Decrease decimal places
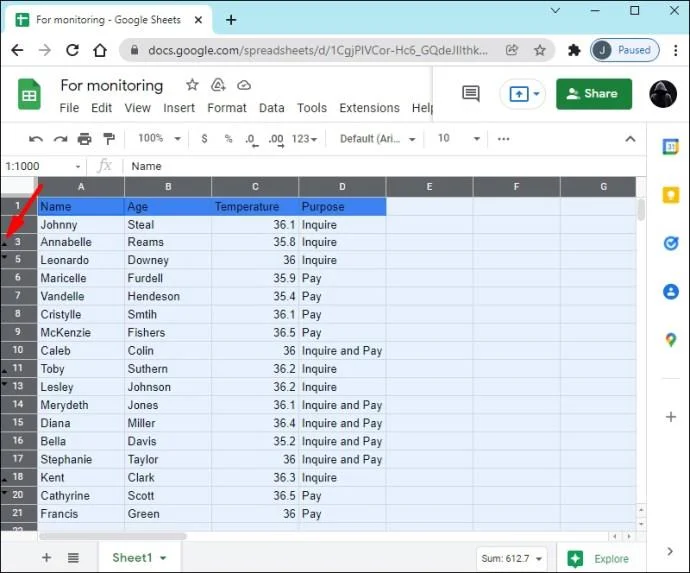690x573 pixels. (251, 140)
